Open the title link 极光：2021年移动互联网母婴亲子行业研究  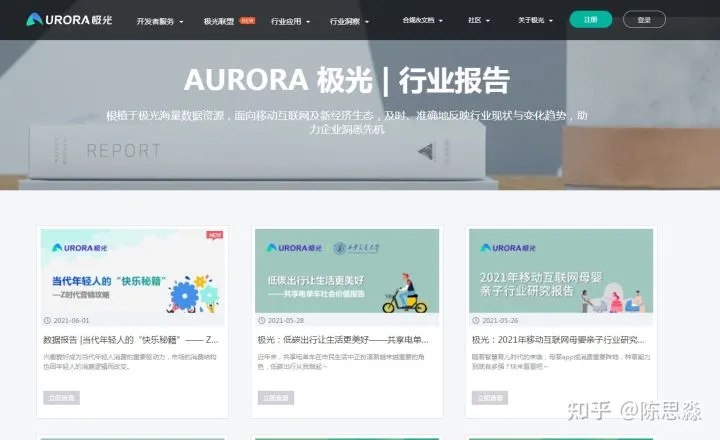(x=558, y=340)
